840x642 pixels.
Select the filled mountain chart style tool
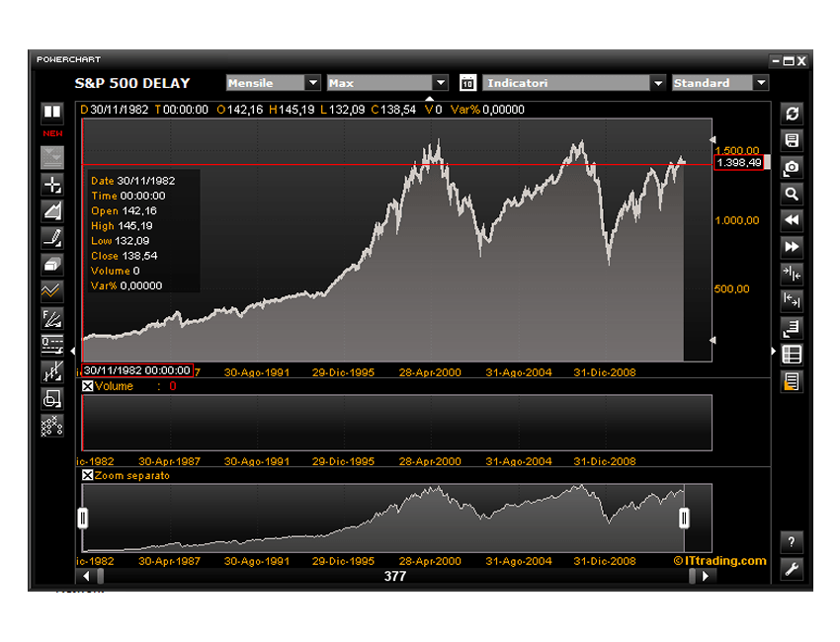(52, 211)
